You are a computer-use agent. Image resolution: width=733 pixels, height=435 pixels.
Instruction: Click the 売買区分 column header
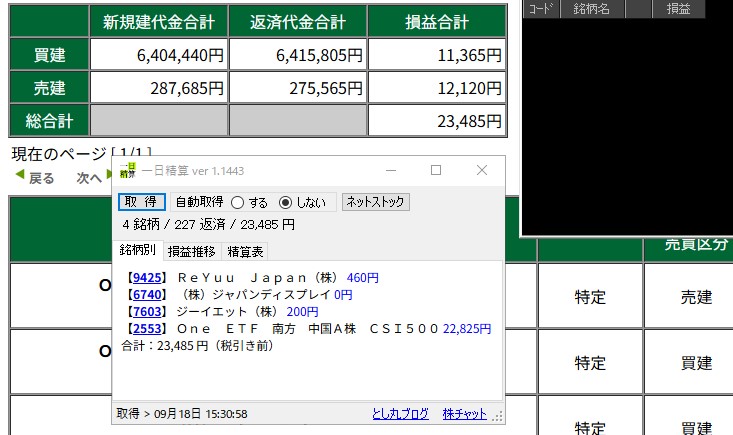pos(696,244)
